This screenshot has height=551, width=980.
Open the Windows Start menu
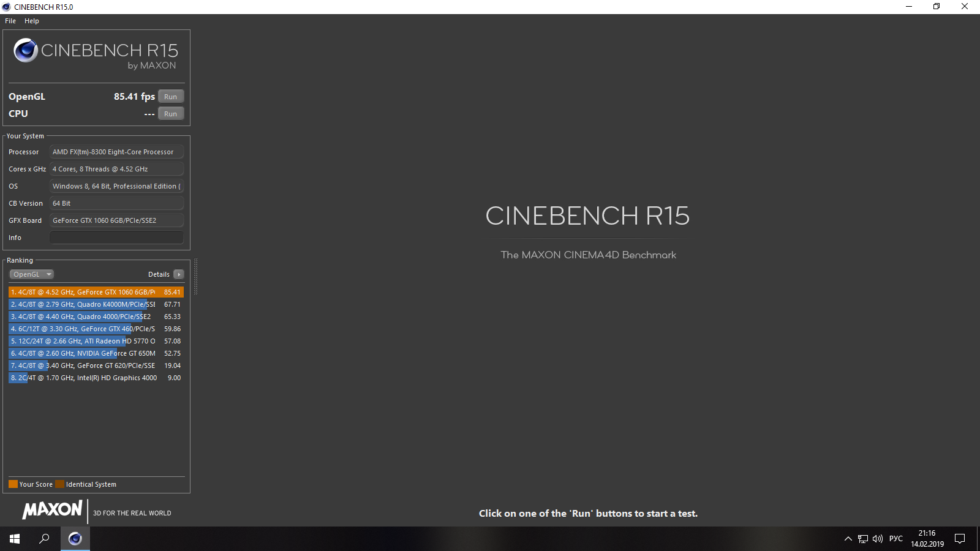click(15, 539)
